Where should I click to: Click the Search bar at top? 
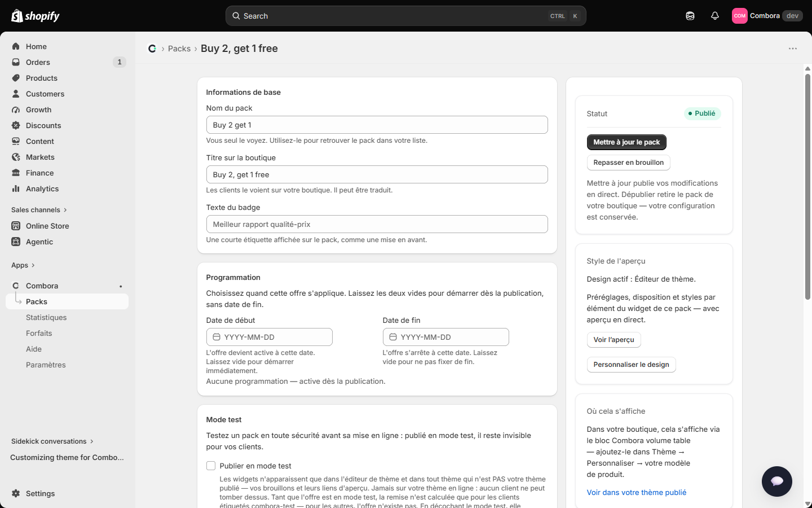406,16
